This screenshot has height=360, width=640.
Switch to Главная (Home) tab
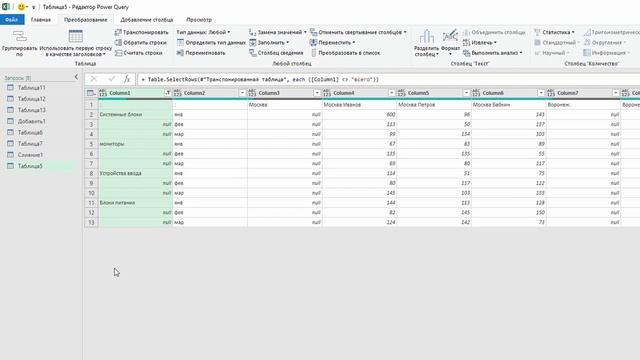pyautogui.click(x=41, y=20)
